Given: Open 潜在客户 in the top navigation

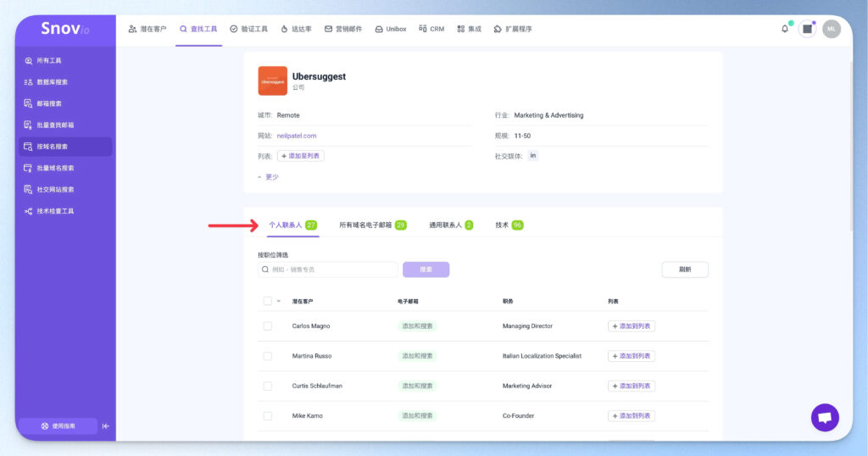Looking at the screenshot, I should click(147, 29).
